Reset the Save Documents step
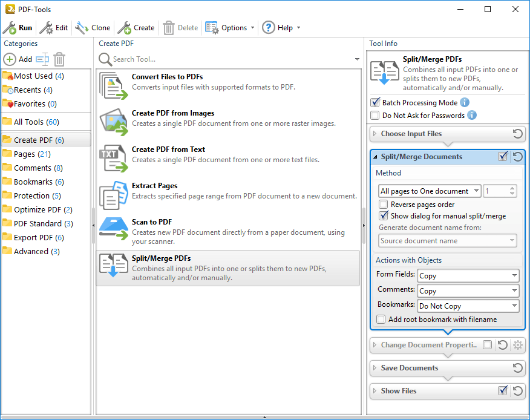 tap(518, 368)
